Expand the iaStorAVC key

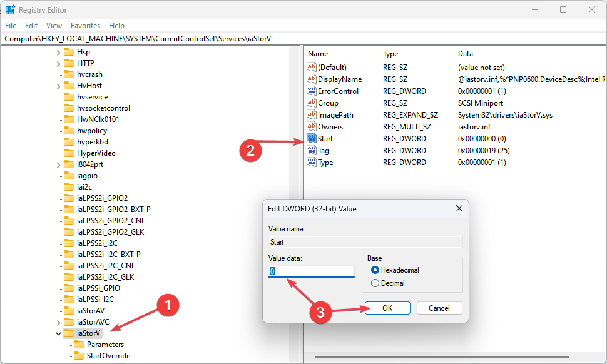click(x=58, y=322)
